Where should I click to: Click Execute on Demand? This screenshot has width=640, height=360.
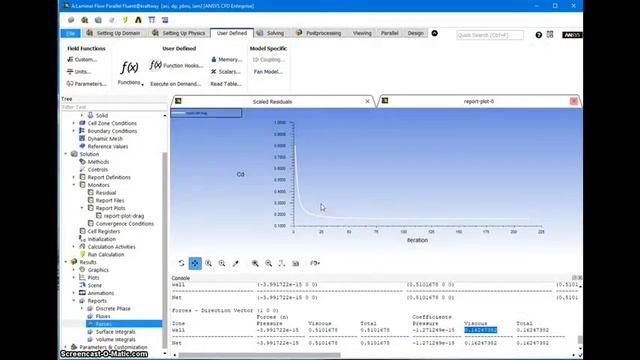176,84
